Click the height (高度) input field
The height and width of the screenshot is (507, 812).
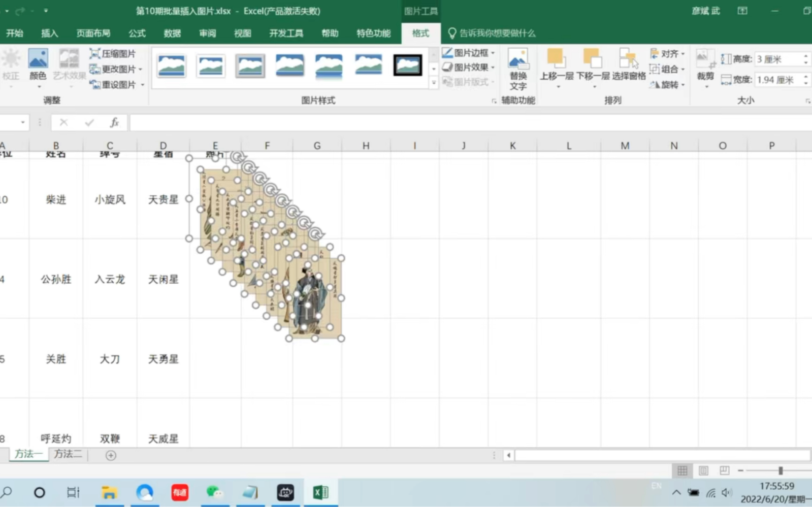tap(777, 59)
